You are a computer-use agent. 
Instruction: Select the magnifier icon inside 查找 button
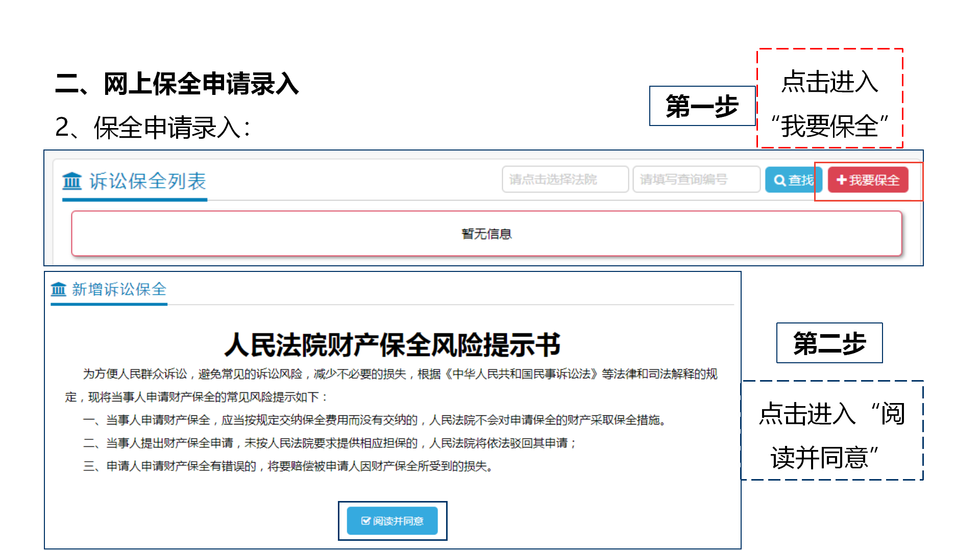780,180
